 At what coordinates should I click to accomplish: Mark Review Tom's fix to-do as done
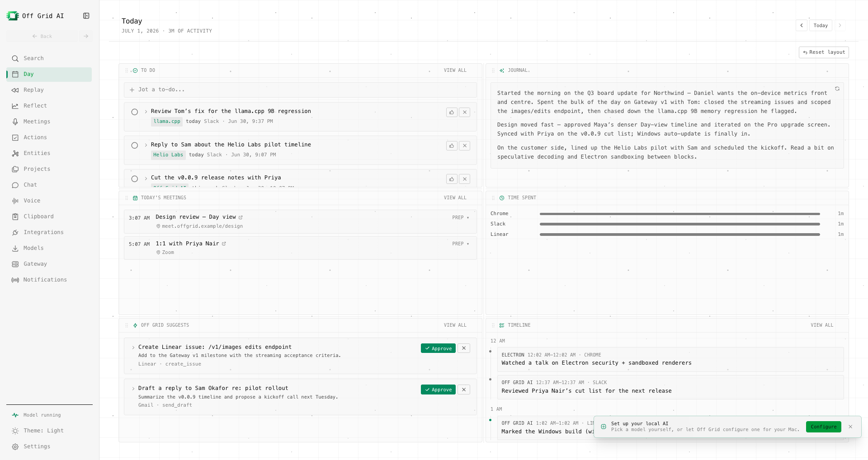(134, 112)
